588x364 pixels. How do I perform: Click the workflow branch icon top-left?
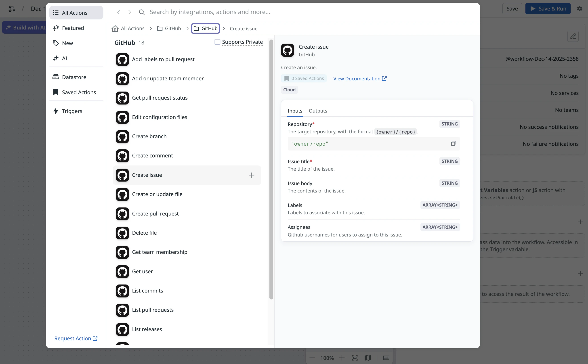tap(12, 9)
